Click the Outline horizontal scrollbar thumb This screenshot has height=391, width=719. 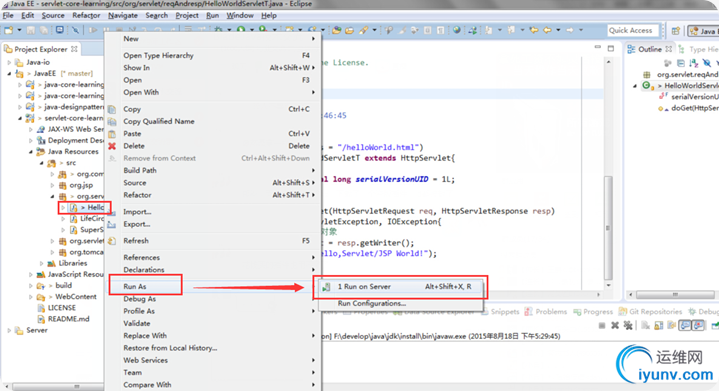(675, 294)
